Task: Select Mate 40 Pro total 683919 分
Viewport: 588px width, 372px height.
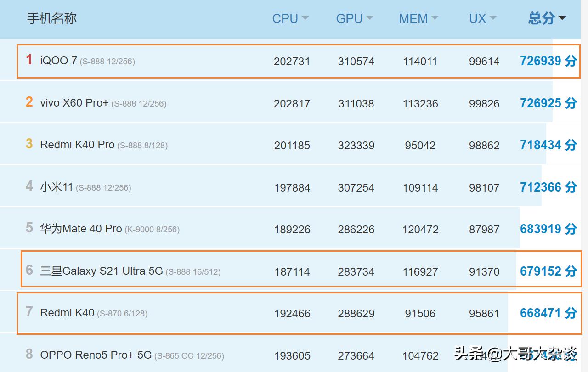Action: coord(548,229)
